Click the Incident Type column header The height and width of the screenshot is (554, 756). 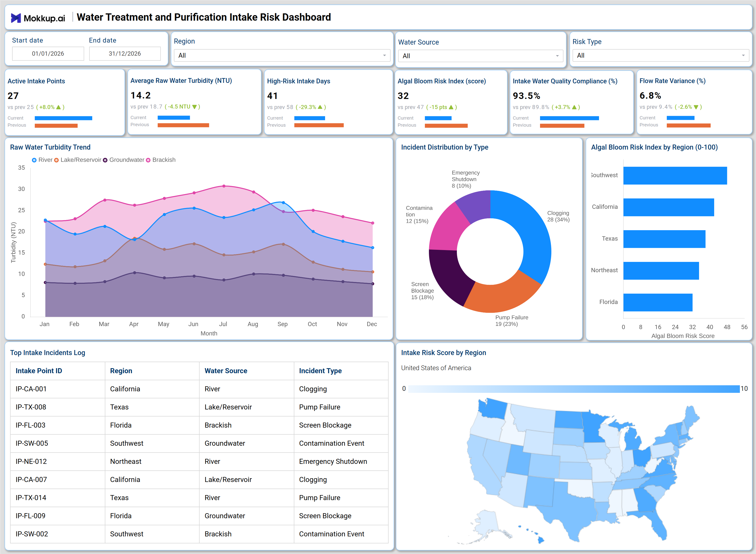pos(341,371)
